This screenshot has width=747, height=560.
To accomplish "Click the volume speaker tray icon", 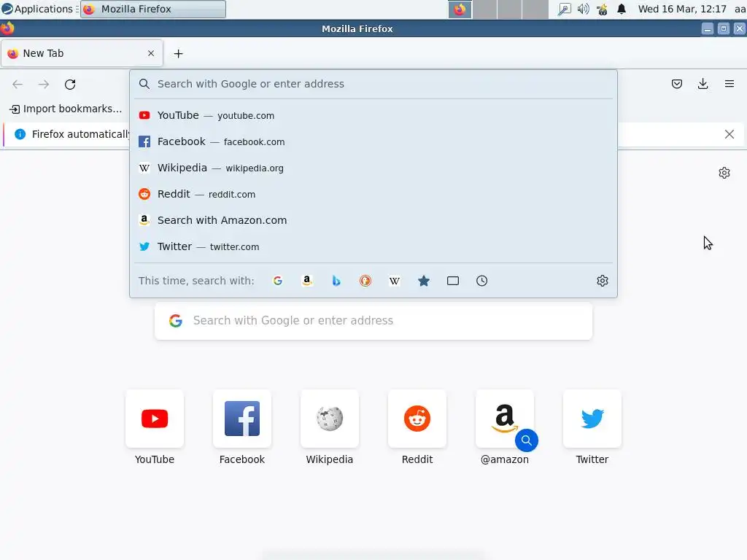I will [583, 9].
